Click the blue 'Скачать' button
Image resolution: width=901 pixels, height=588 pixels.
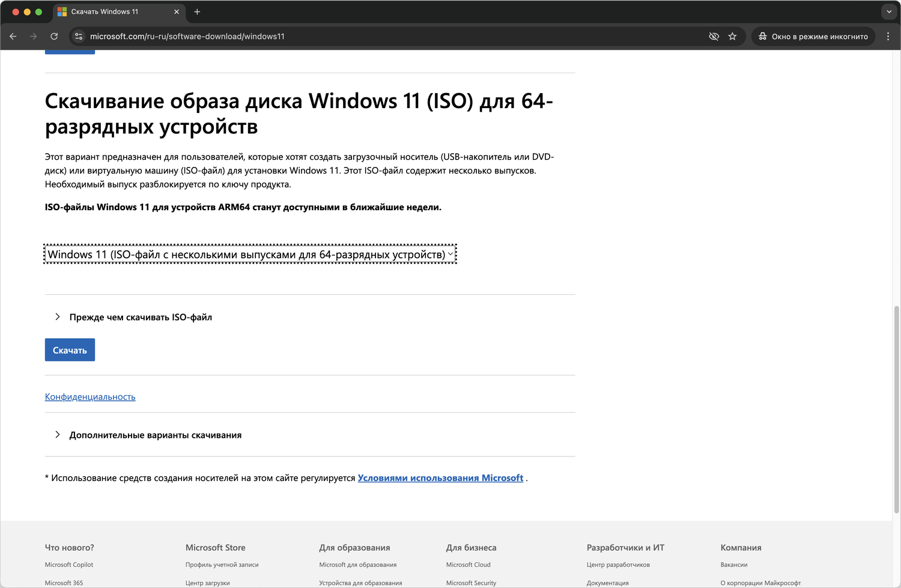point(70,350)
